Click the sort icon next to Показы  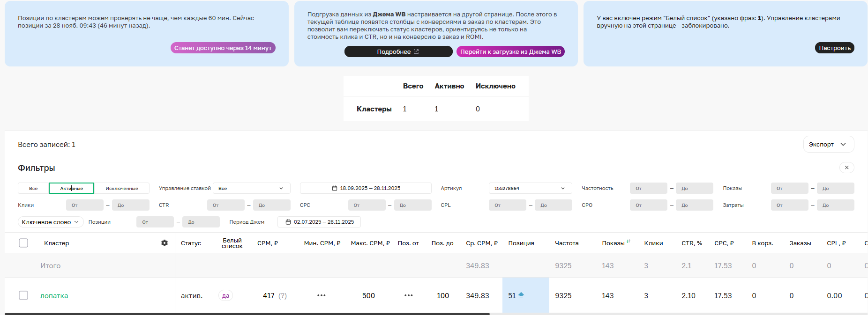coord(629,242)
